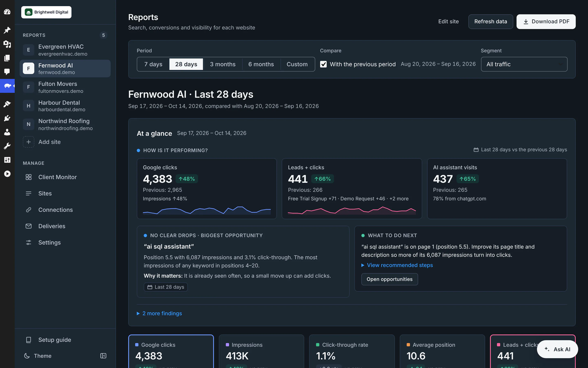Open the Setup guide
Screen dimensions: 588x368
[x=65, y=340]
